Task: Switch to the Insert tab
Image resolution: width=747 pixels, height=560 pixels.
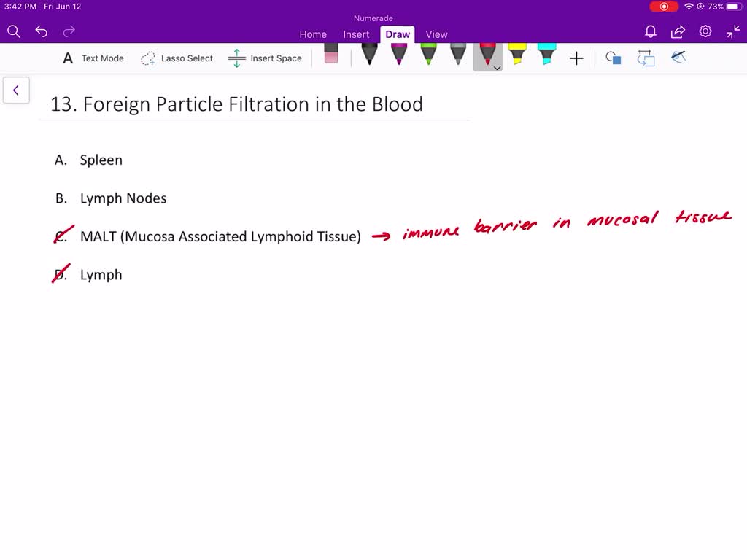Action: point(356,34)
